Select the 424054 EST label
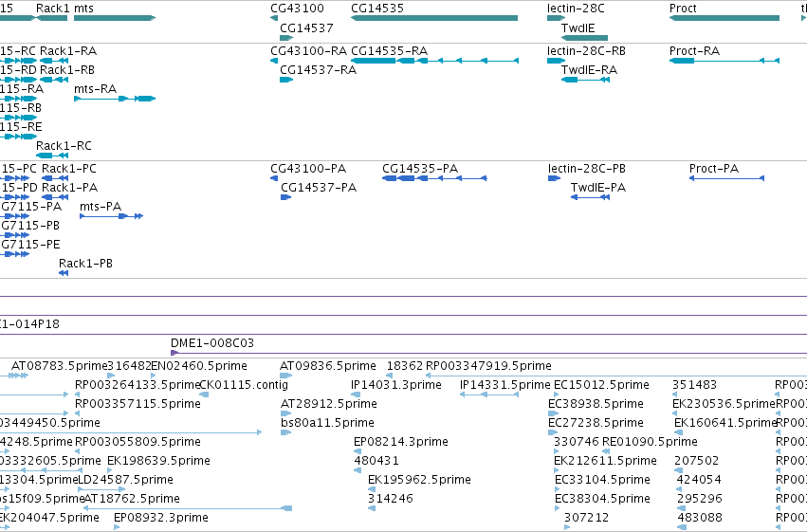The height and width of the screenshot is (532, 807). [699, 480]
